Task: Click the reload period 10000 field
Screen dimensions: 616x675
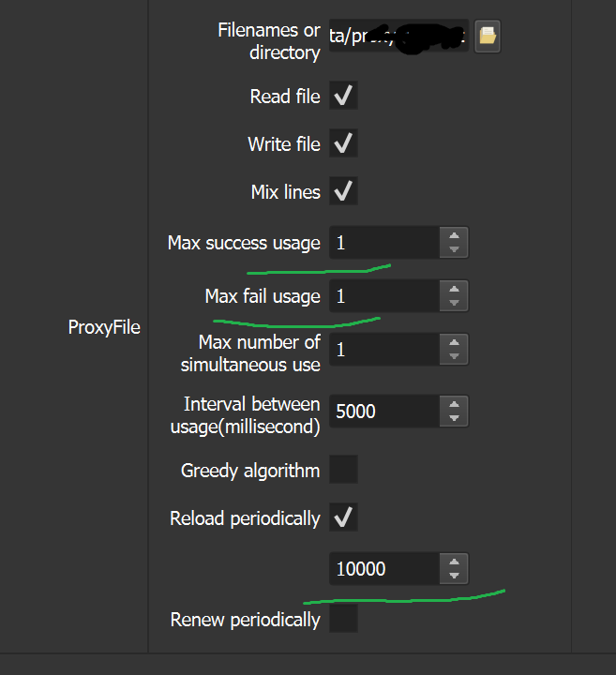Action: coord(383,569)
